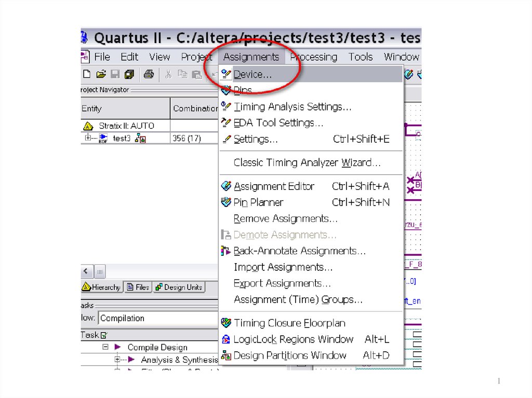Click the horizontal scrollbar left arrow

point(86,271)
